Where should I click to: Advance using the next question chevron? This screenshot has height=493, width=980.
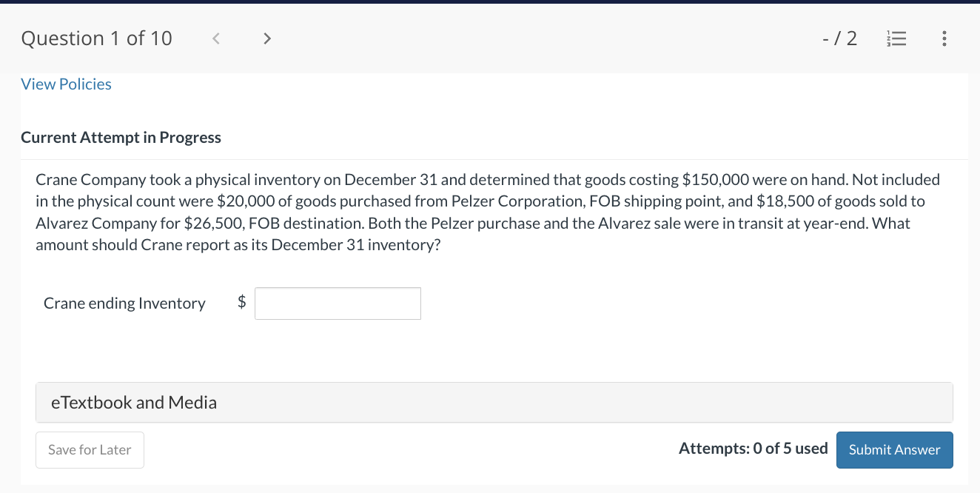267,38
